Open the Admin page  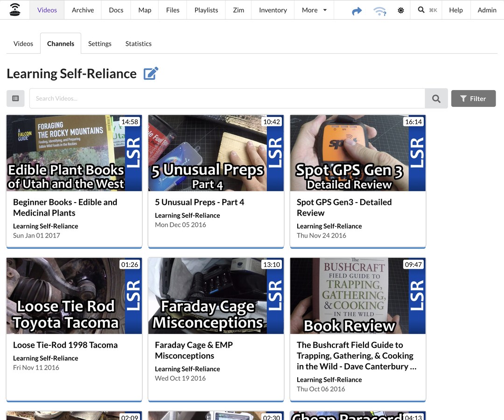coord(487,10)
